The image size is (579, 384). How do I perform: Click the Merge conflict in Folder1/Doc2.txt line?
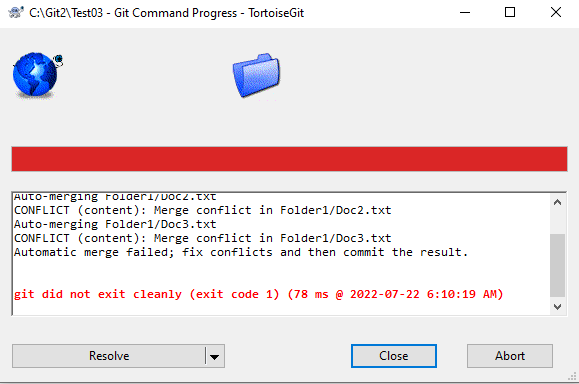click(x=202, y=210)
